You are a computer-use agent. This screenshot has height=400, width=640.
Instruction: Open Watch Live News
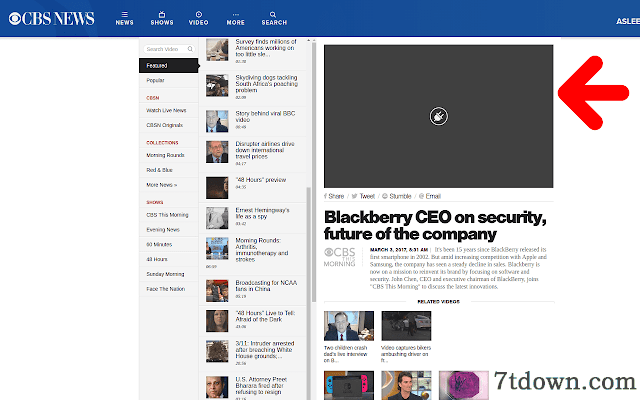click(167, 110)
